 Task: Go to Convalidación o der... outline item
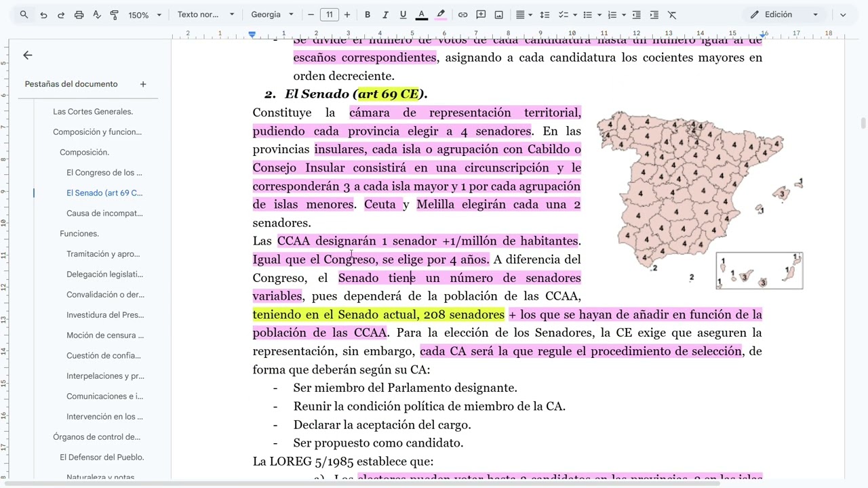pyautogui.click(x=105, y=295)
